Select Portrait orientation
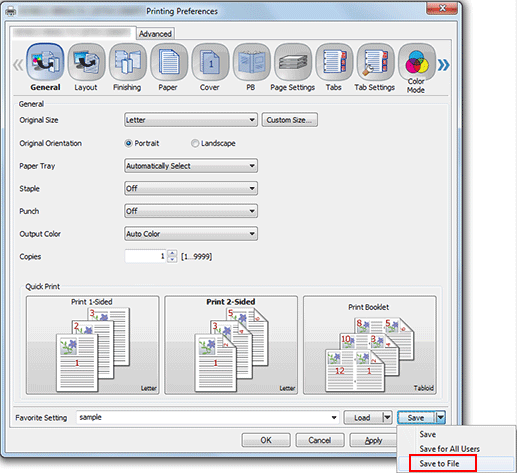This screenshot has height=473, width=517. pyautogui.click(x=128, y=143)
